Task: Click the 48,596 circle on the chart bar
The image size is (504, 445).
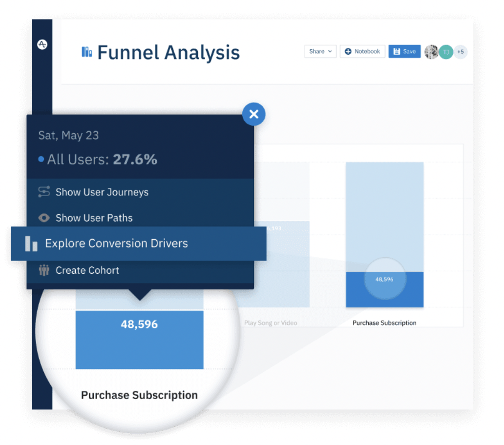Action: pos(385,279)
